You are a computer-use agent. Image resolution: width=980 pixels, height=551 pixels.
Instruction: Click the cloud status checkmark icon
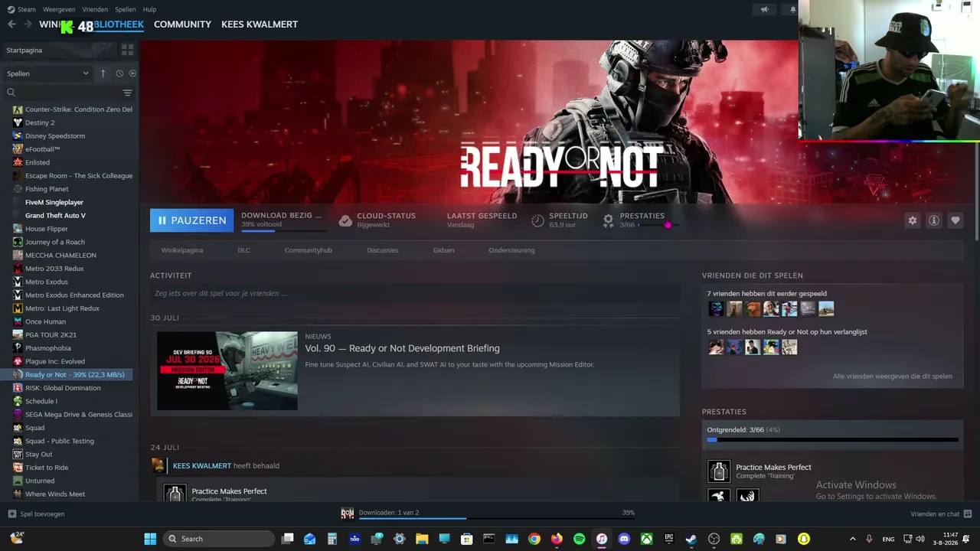pyautogui.click(x=345, y=220)
